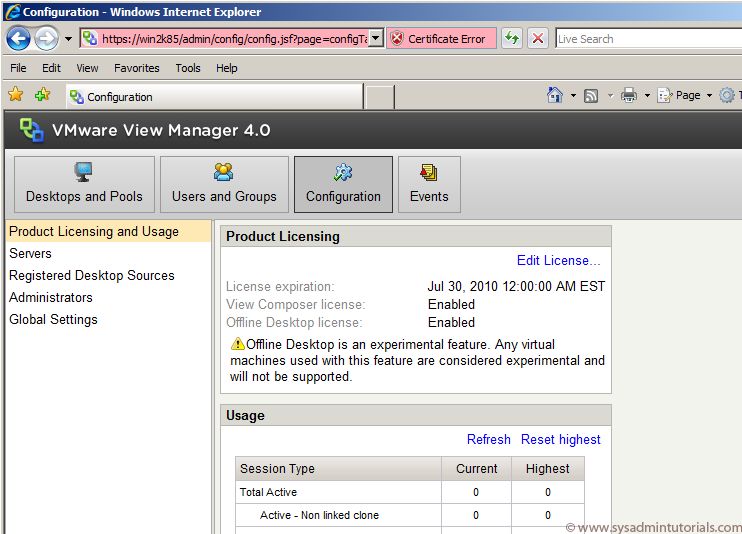Click the Current column header
Image resolution: width=742 pixels, height=534 pixels.
point(477,469)
